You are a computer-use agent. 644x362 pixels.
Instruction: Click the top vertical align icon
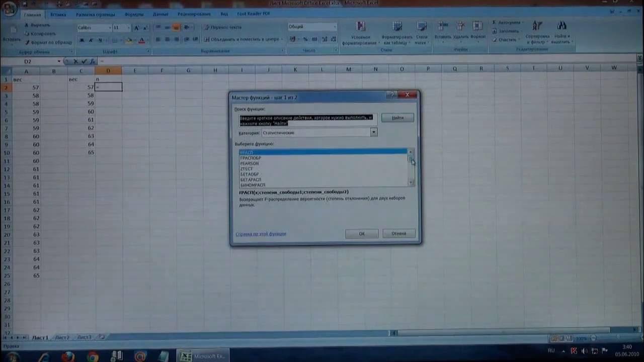click(x=158, y=27)
